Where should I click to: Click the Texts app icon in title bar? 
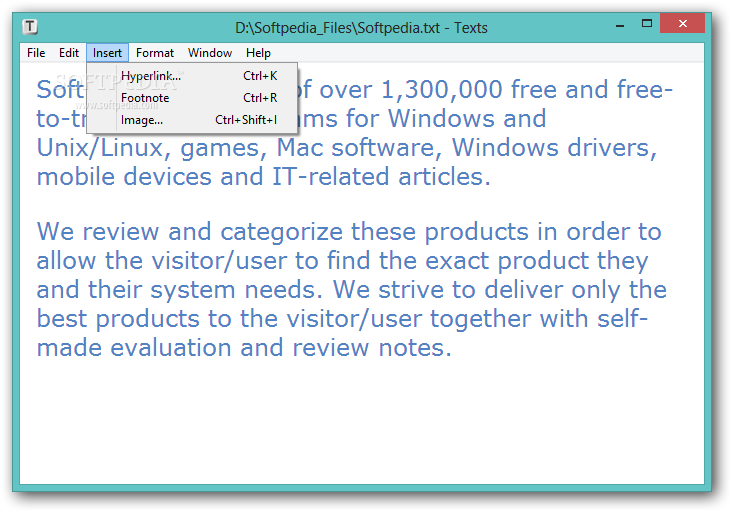30,27
